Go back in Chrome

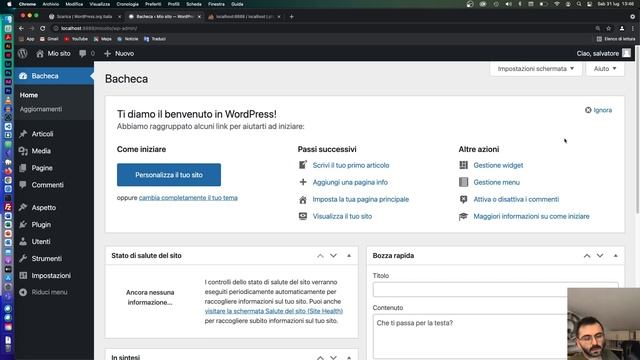(x=21, y=28)
